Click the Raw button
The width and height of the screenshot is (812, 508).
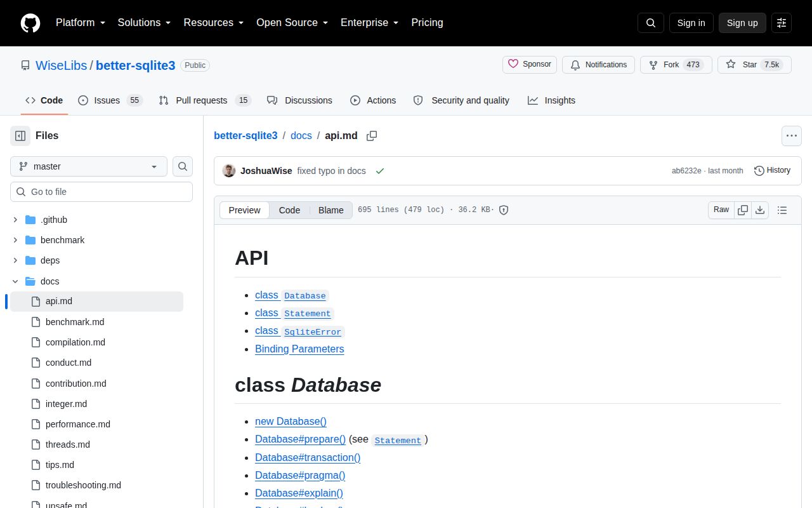(721, 210)
